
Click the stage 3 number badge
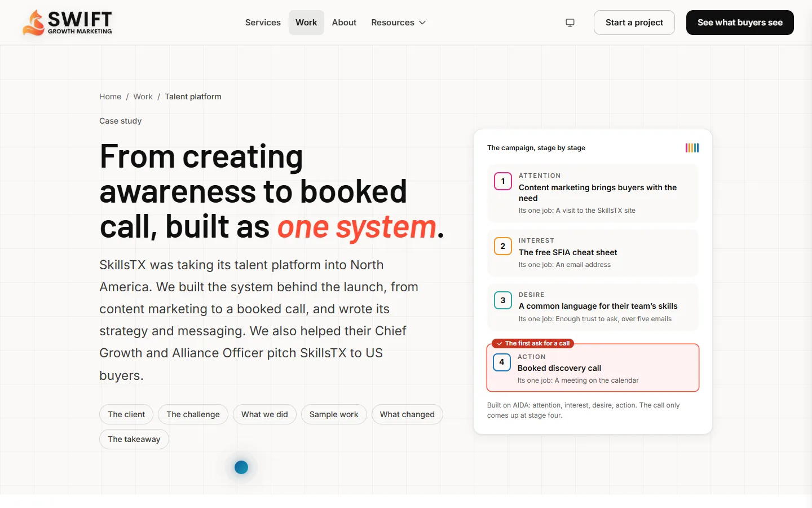point(503,300)
